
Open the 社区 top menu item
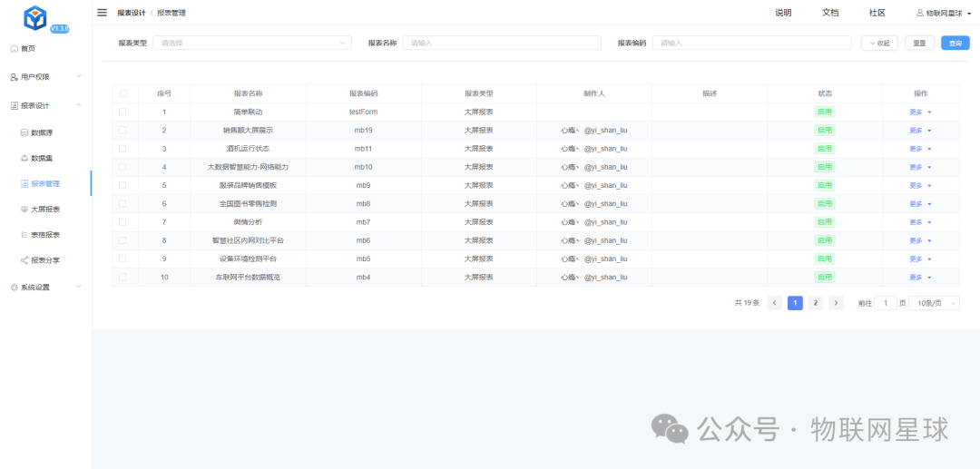[877, 13]
